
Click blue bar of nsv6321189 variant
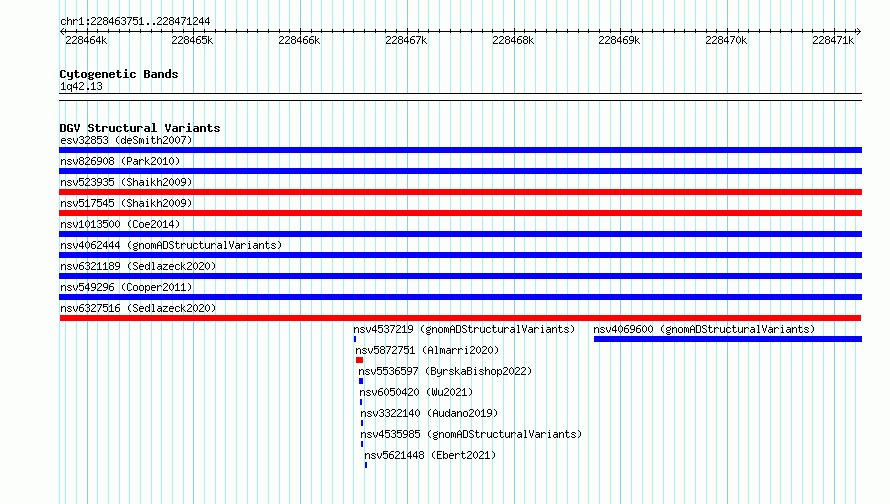click(x=460, y=276)
